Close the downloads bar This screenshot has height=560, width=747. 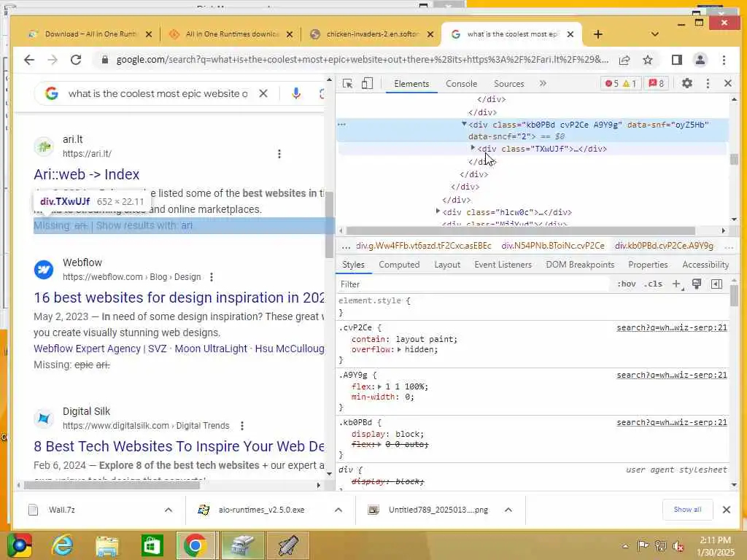pos(727,510)
